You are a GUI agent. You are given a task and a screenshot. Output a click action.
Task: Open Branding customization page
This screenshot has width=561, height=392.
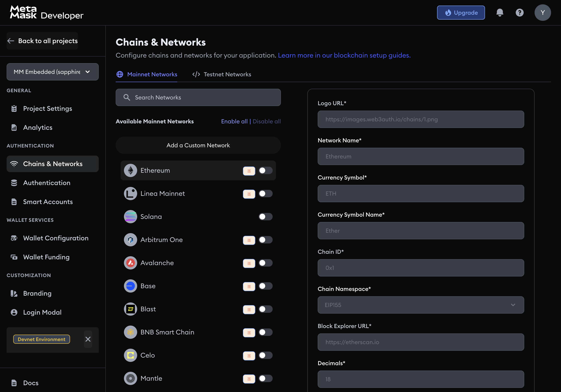pyautogui.click(x=52, y=293)
